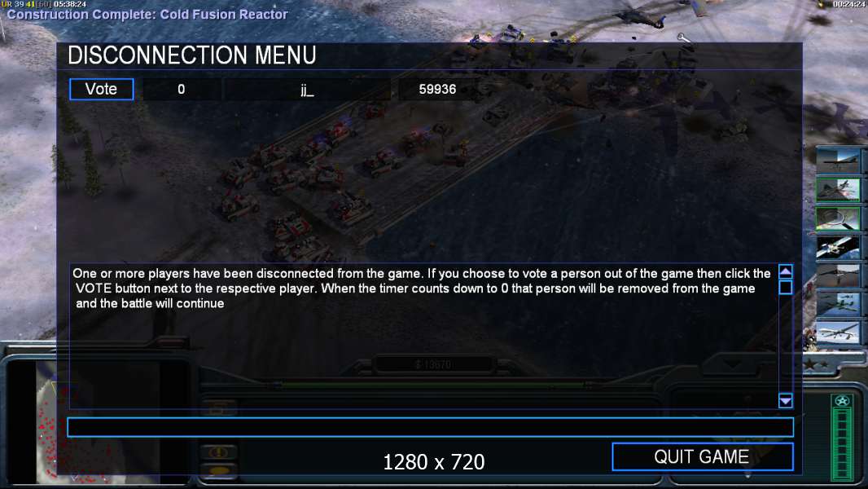Click the chat text input box
Image resolution: width=868 pixels, height=489 pixels.
coord(430,427)
